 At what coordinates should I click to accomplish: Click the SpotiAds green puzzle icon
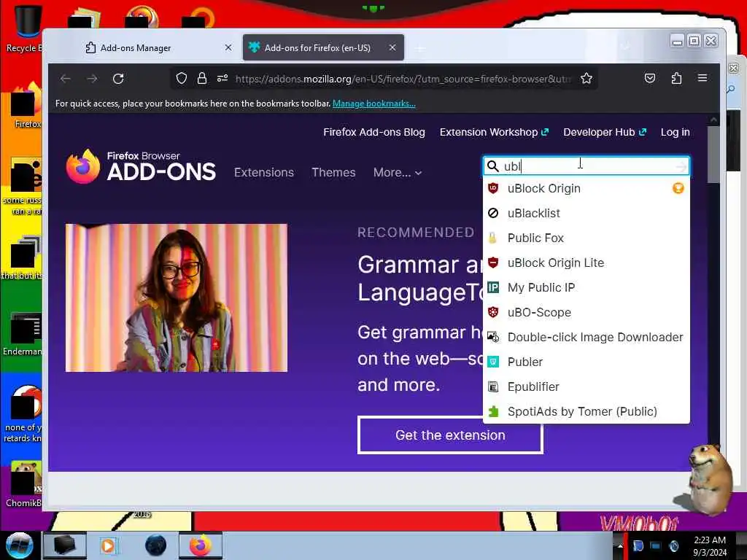point(493,411)
